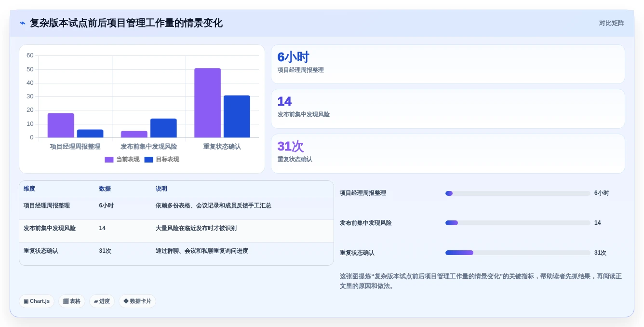The image size is (644, 327).
Task: Click the lightning icon beside the title
Action: [x=23, y=23]
